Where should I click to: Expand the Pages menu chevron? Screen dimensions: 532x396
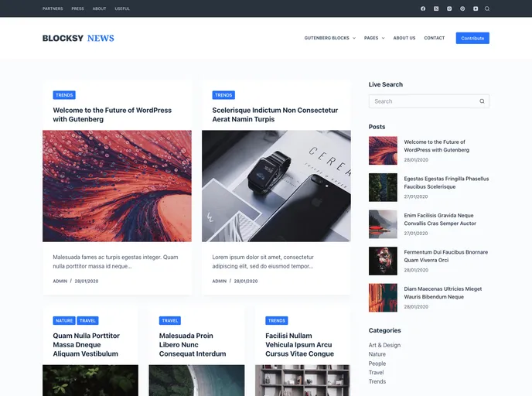pos(384,38)
